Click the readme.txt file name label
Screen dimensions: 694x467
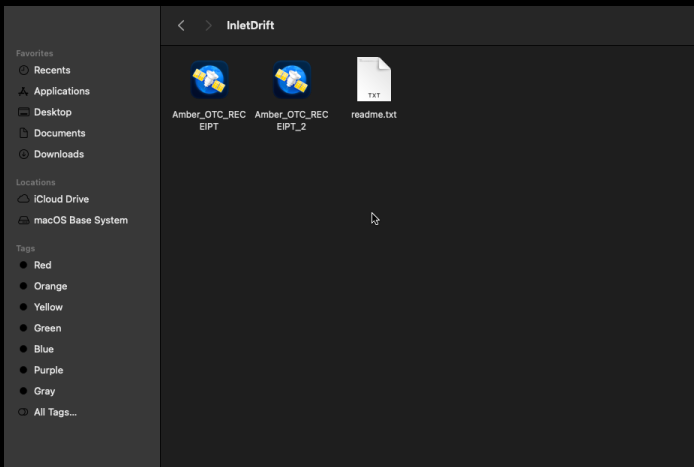pyautogui.click(x=374, y=115)
